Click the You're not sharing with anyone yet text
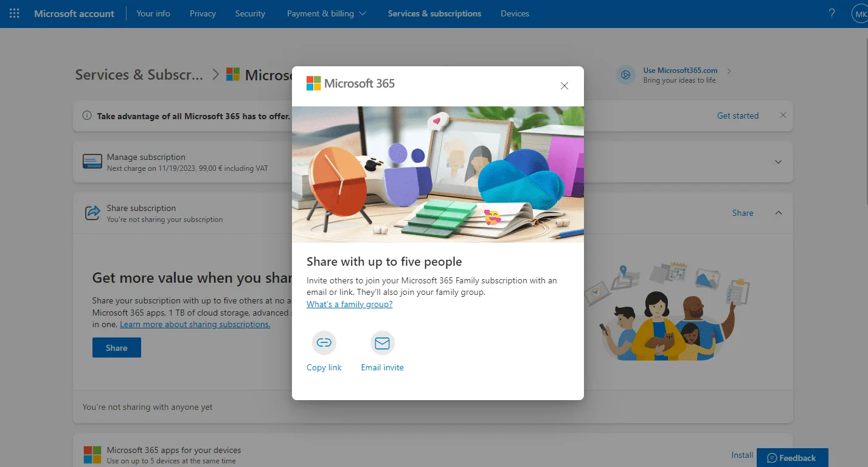The height and width of the screenshot is (467, 868). [x=148, y=407]
